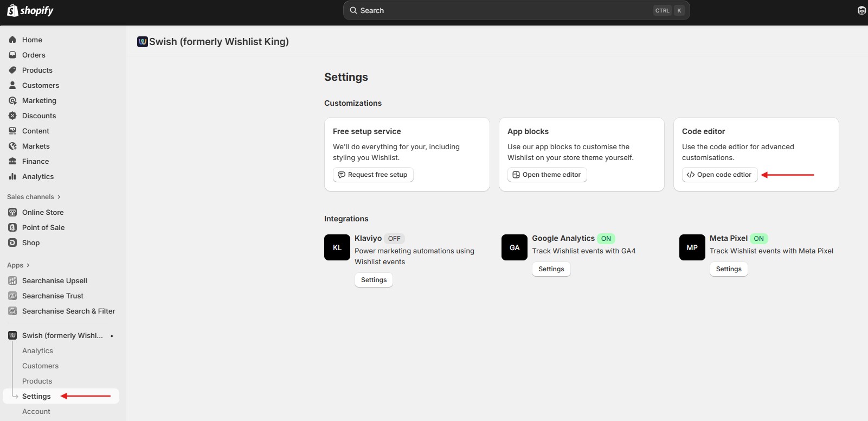Go to Swish app Analytics subpage
The height and width of the screenshot is (421, 868).
click(x=37, y=350)
